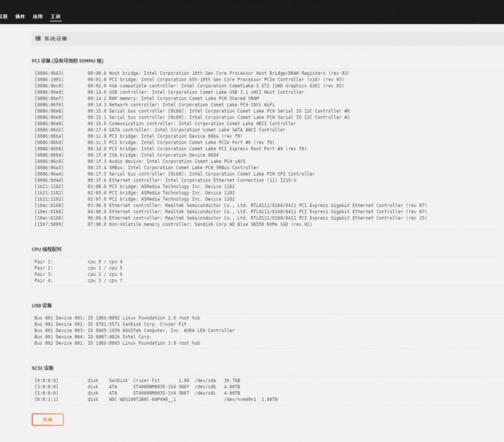504x442 pixels.
Task: Select the ISA bridge Device 0684 row
Action: coord(127,155)
